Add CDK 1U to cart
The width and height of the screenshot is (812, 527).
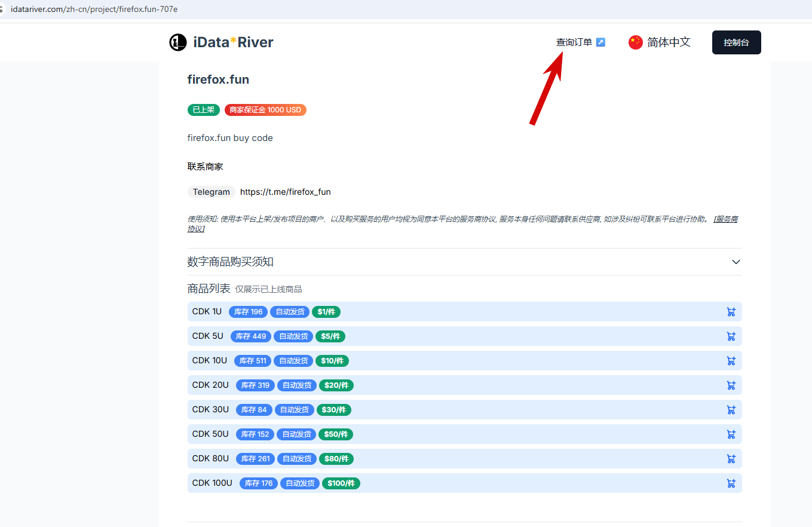point(731,312)
